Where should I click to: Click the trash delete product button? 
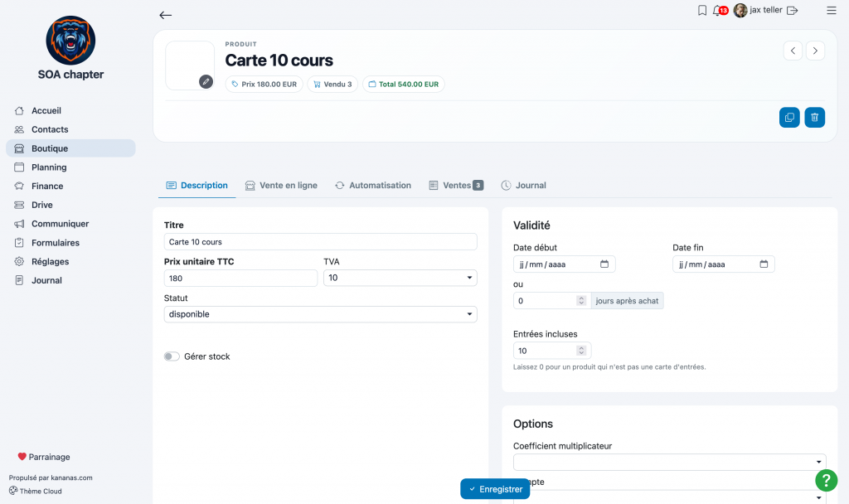tap(815, 118)
